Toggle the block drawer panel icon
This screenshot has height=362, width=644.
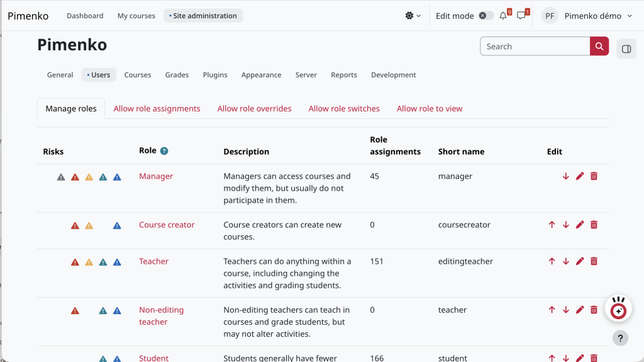626,49
